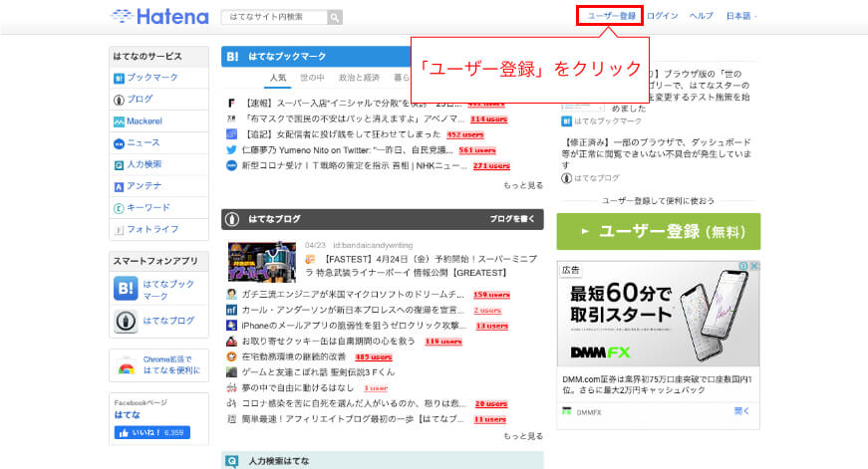Open the はてなブログ smartphone app link
Image resolution: width=868 pixels, height=469 pixels.
pos(168,321)
